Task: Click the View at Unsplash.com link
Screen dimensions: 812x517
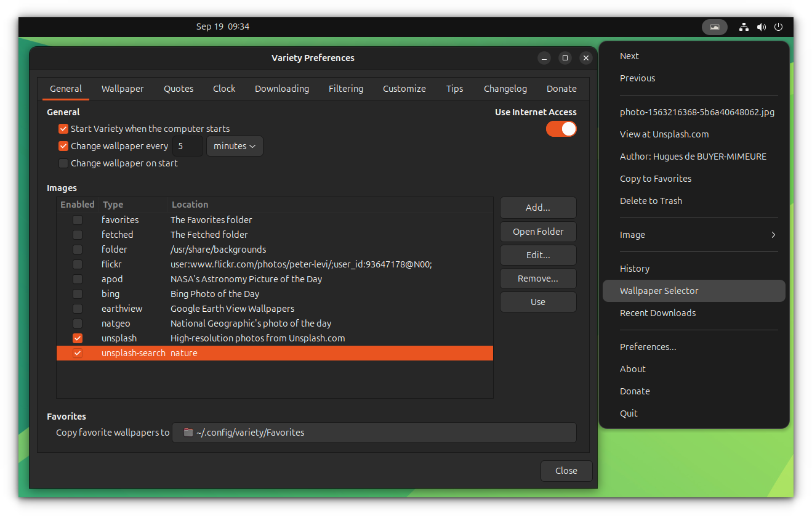Action: 664,134
